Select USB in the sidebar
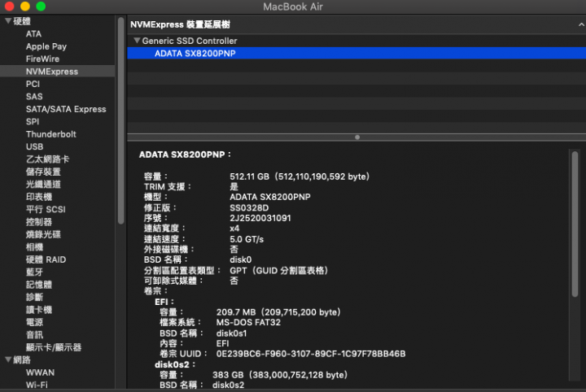The image size is (586, 392). 35,146
